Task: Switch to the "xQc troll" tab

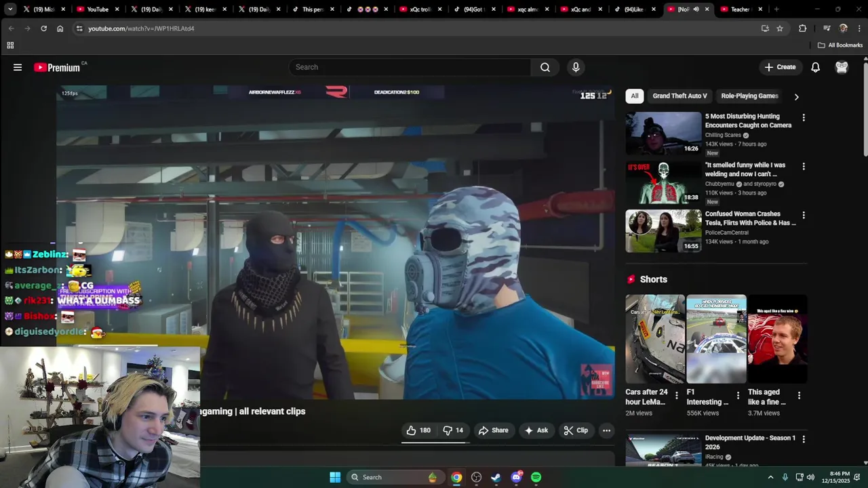Action: tap(420, 9)
